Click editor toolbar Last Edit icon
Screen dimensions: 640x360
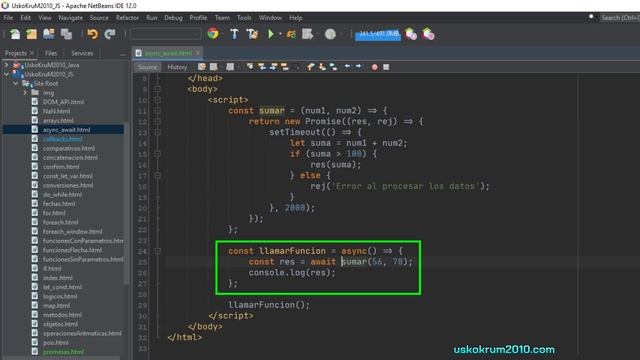[202, 67]
